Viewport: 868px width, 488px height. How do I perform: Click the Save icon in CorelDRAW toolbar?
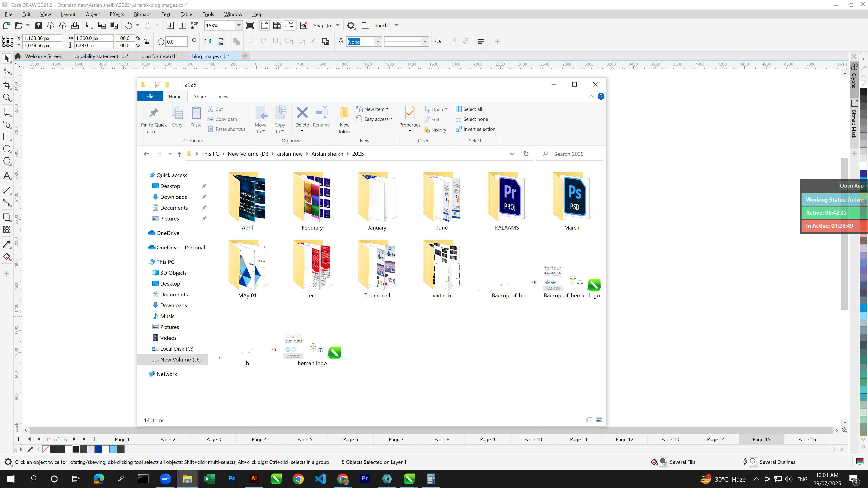click(x=38, y=25)
